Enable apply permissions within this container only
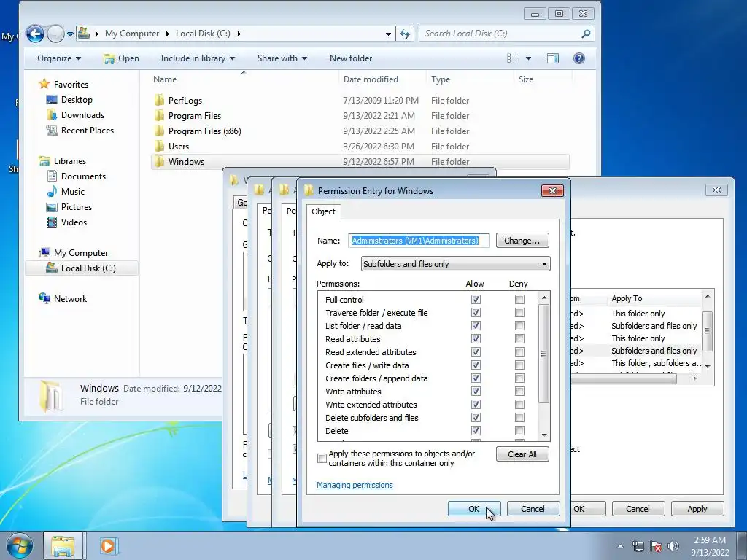Screen dimensions: 747x560 (x=322, y=458)
